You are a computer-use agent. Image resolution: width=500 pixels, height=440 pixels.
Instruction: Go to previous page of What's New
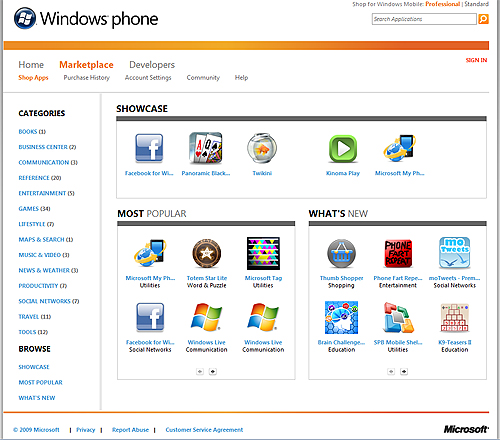[x=391, y=371]
